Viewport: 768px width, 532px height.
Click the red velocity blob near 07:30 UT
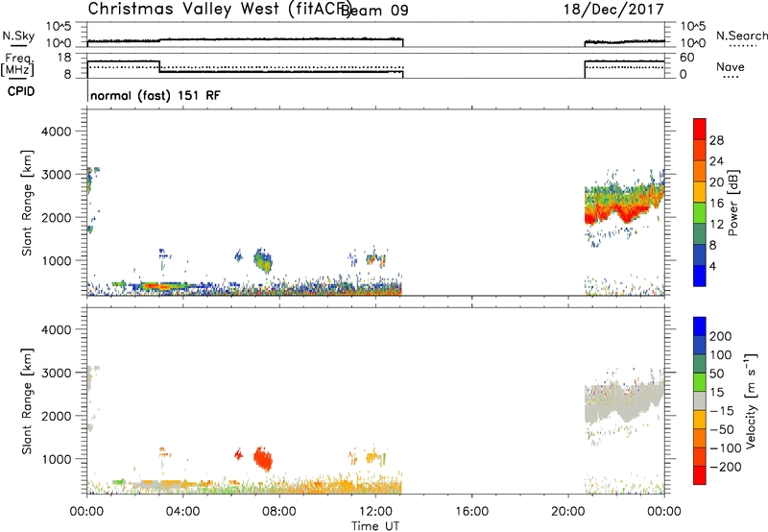click(263, 459)
